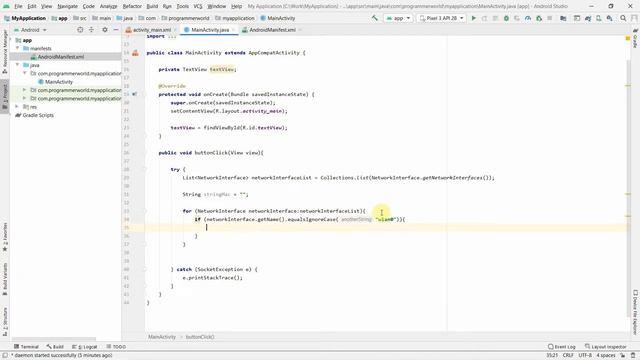This screenshot has width=640, height=360.
Task: Click the CRLF line separator in status bar
Action: (x=568, y=356)
